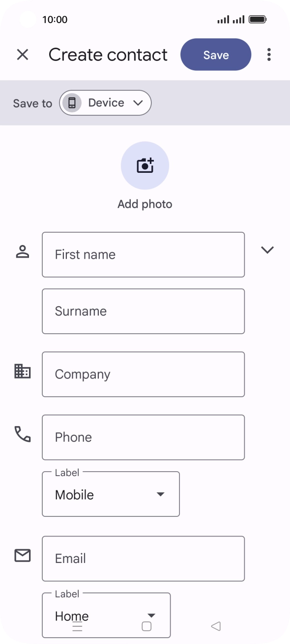
Task: Click the company building icon
Action: [22, 374]
